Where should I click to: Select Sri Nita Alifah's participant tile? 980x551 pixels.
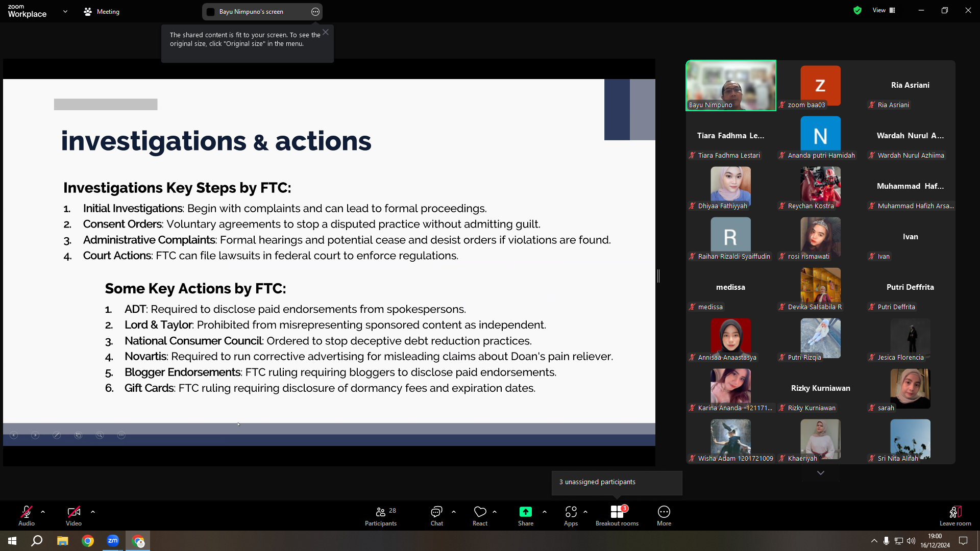pos(911,439)
